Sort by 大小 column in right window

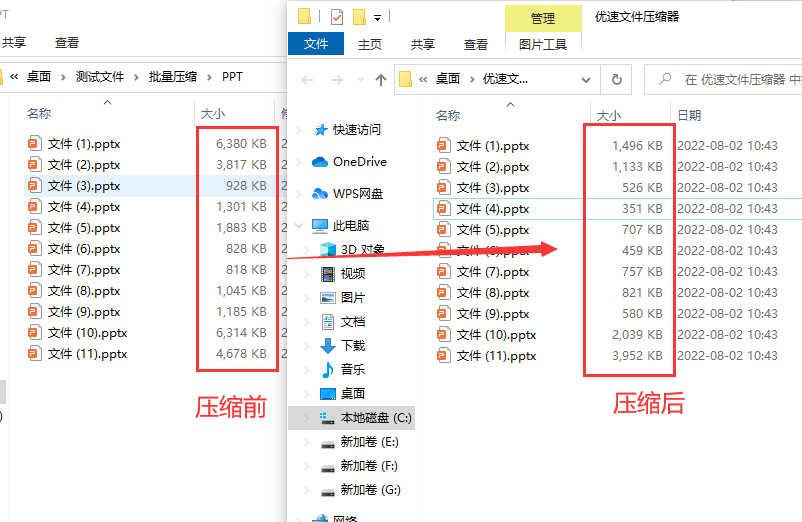tap(609, 116)
